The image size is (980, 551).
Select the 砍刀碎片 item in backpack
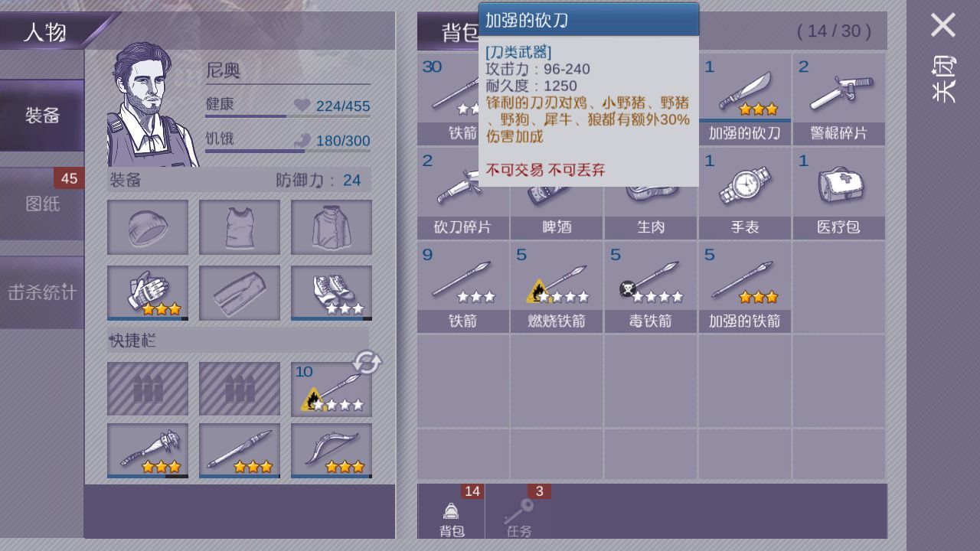point(462,194)
